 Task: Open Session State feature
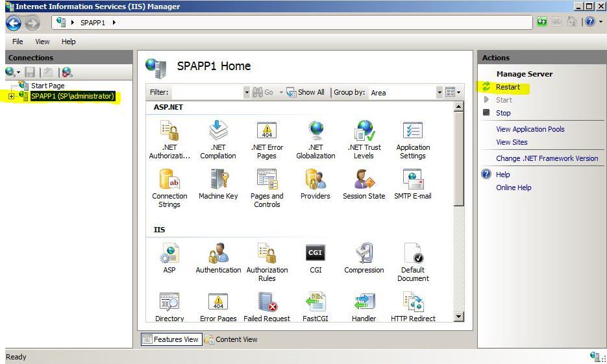[x=364, y=184]
